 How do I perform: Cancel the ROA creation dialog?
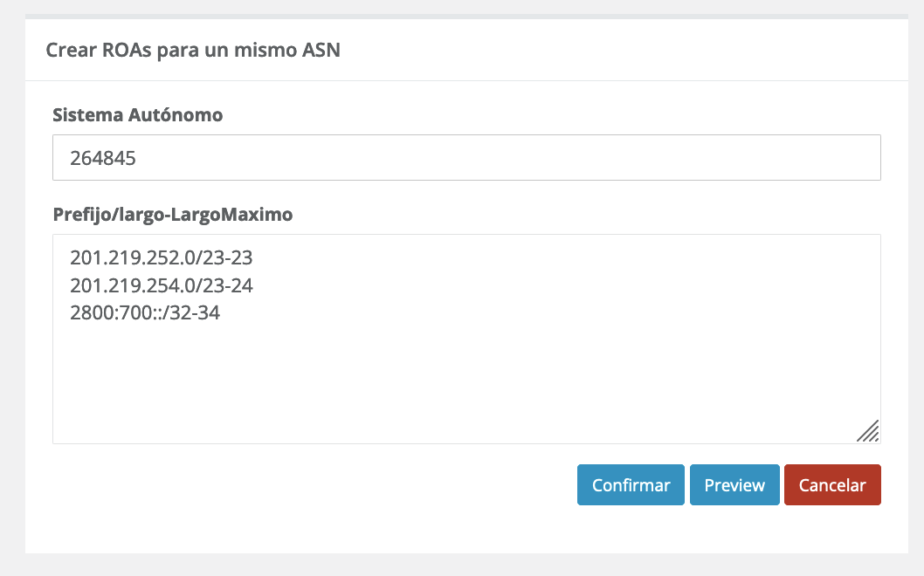pos(832,485)
